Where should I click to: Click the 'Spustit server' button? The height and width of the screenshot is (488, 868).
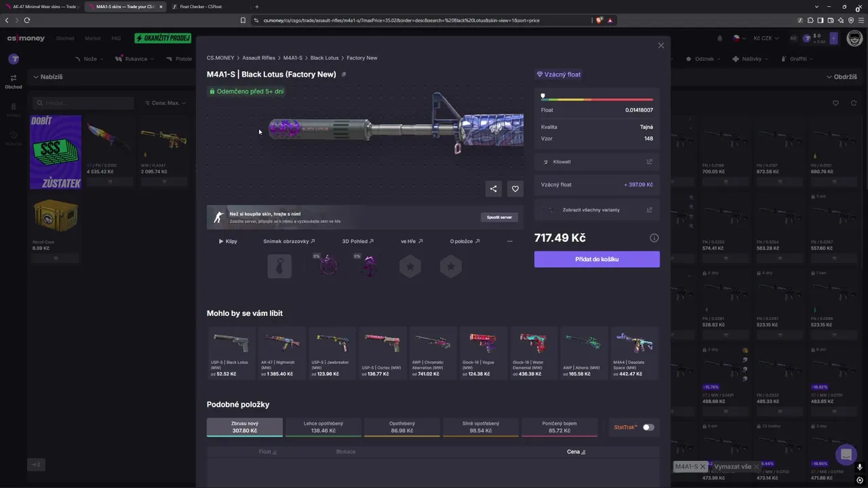pos(500,217)
